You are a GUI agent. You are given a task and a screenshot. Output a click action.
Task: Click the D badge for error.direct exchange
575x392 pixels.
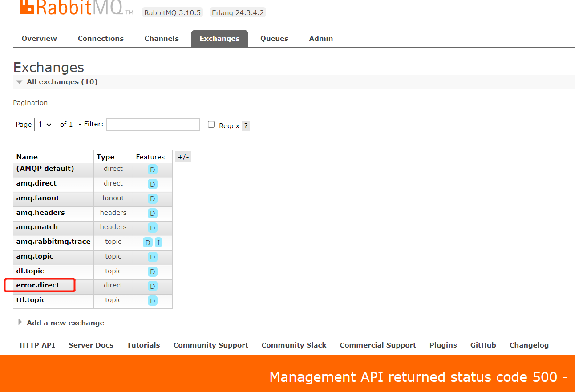click(x=153, y=286)
